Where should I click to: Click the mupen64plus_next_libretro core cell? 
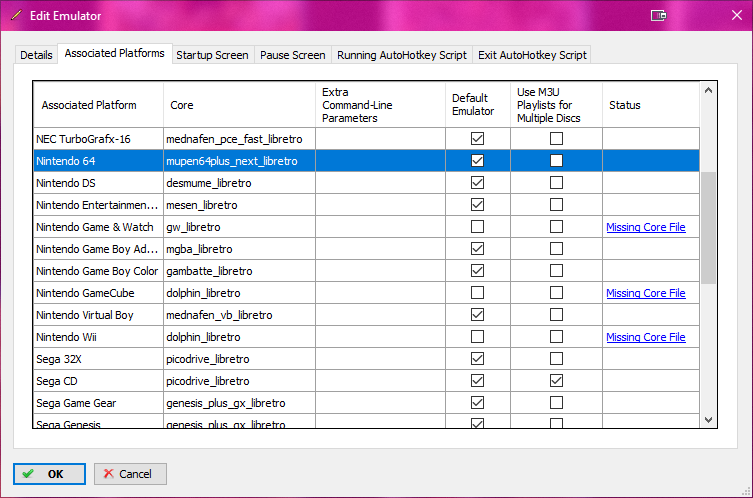pyautogui.click(x=240, y=161)
